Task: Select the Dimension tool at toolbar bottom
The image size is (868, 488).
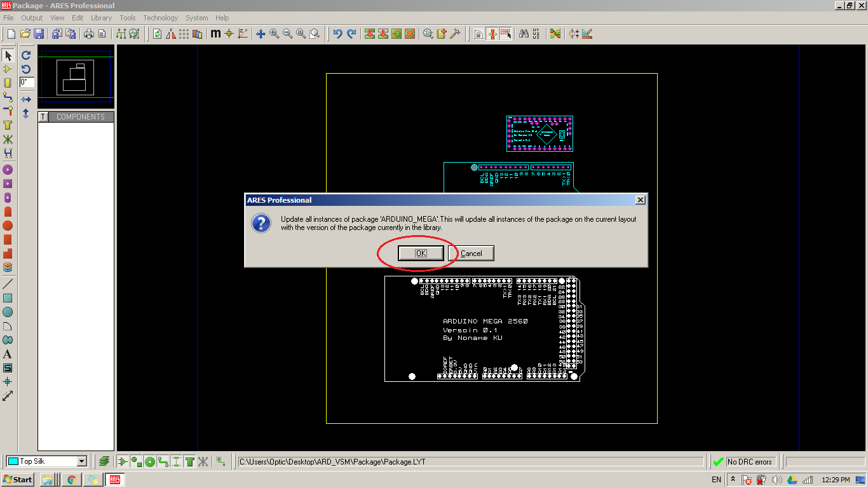Action: click(x=8, y=396)
